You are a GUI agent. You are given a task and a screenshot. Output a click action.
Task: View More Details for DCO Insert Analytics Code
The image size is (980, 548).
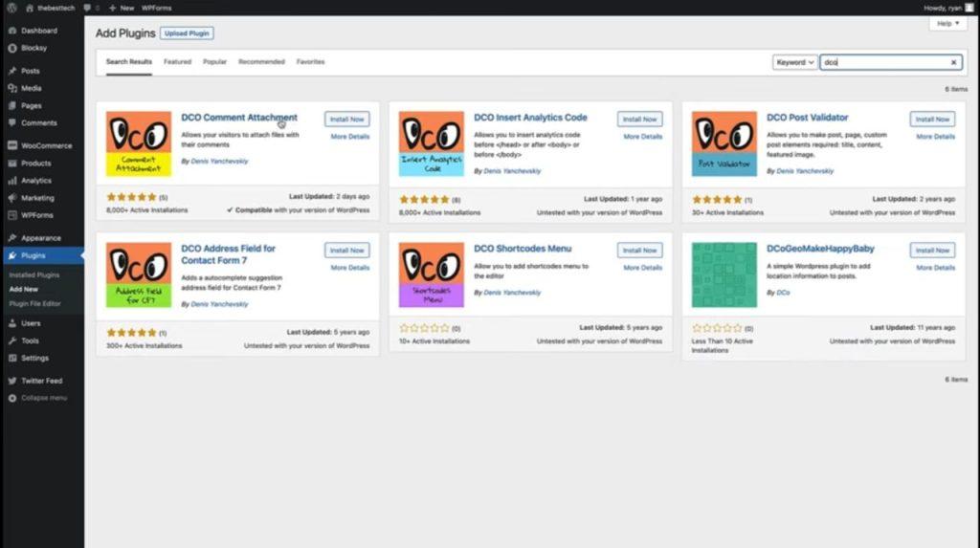(x=642, y=137)
